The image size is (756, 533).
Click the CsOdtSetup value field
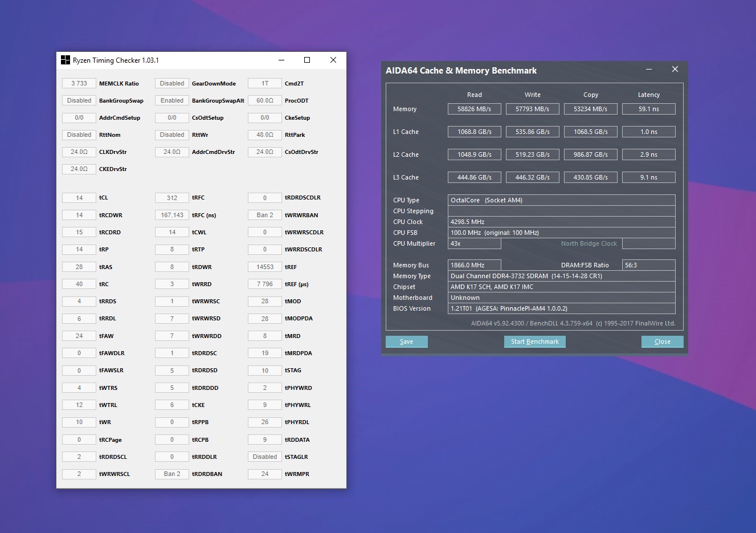(x=172, y=117)
